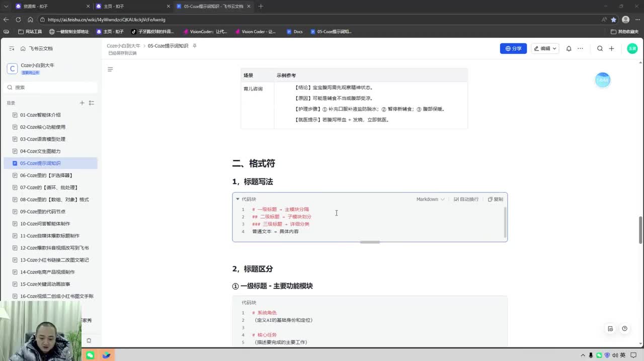
Task: Open page 11-Coze自媒体爆款标题制作
Action: pyautogui.click(x=50, y=236)
